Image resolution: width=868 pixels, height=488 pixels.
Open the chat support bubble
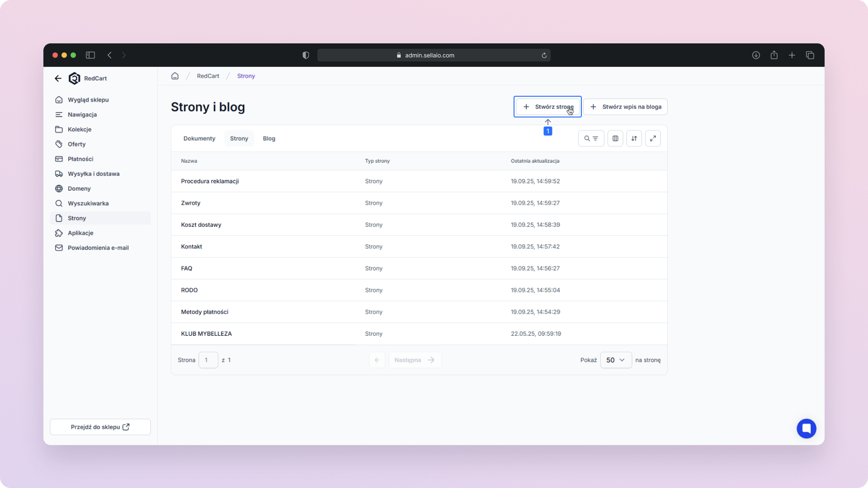pyautogui.click(x=806, y=428)
